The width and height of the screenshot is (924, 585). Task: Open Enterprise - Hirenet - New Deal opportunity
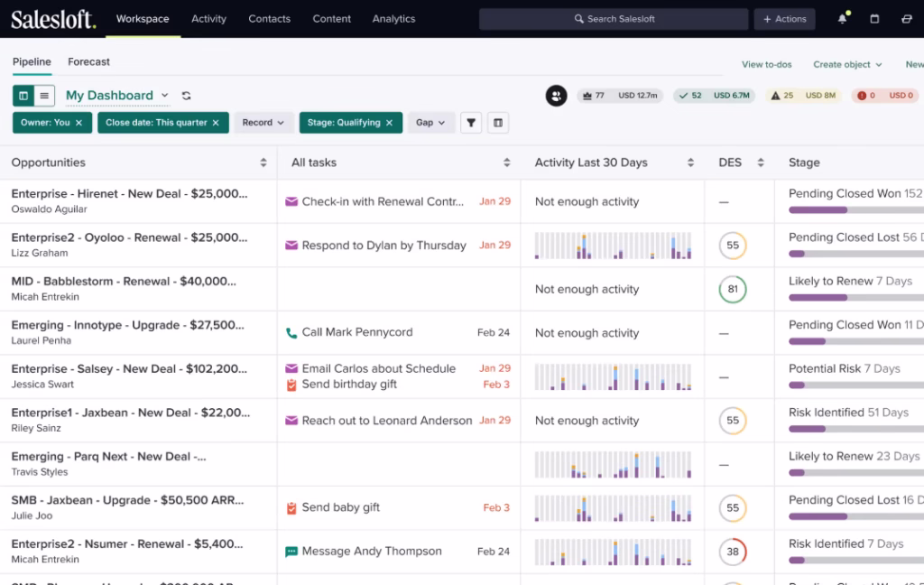(129, 194)
